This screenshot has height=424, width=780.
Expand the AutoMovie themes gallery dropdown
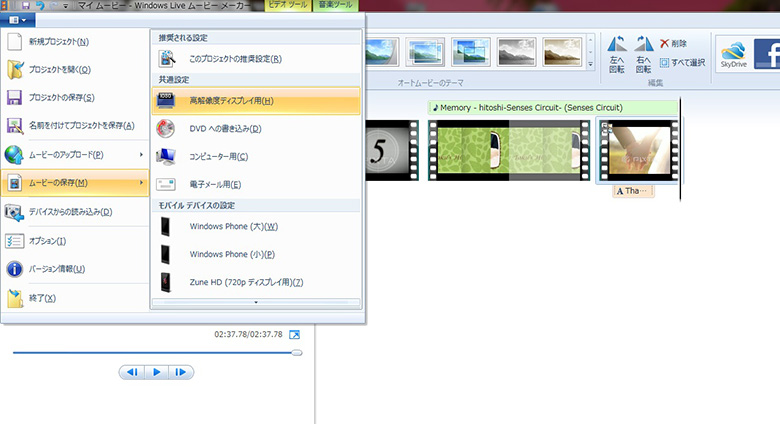coord(590,64)
